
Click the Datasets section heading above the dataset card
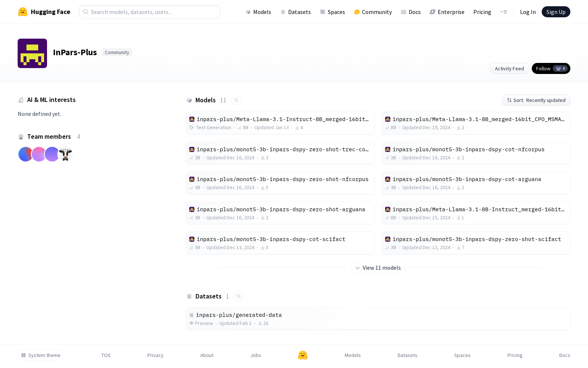[x=208, y=296]
